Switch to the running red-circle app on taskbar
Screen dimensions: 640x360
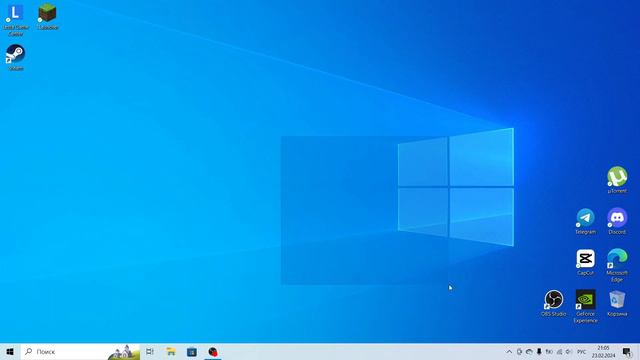tap(213, 351)
